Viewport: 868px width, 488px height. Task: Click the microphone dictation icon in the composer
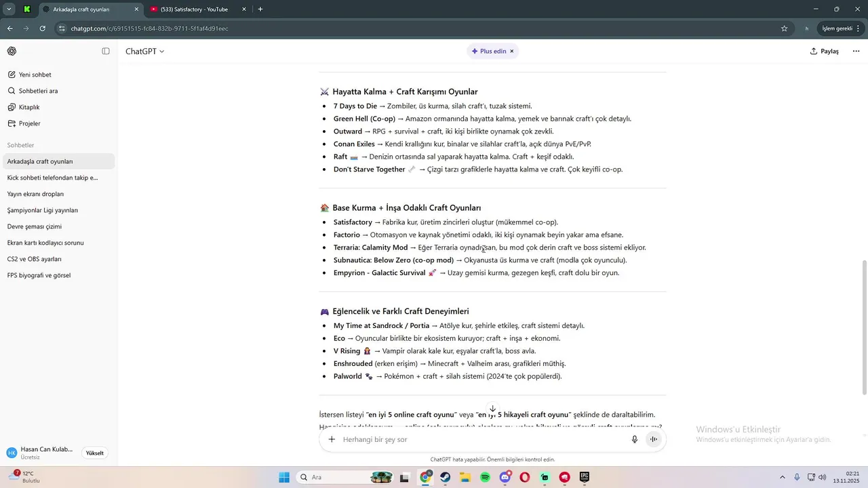635,439
